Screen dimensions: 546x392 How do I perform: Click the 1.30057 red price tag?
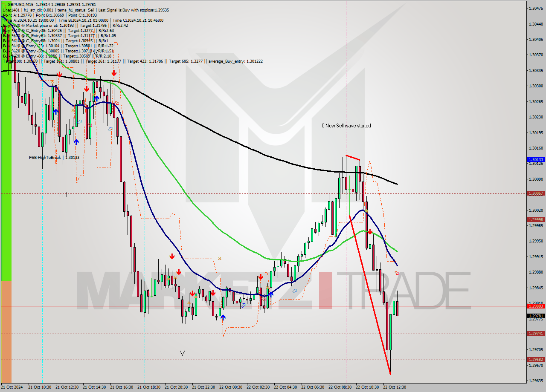536,193
